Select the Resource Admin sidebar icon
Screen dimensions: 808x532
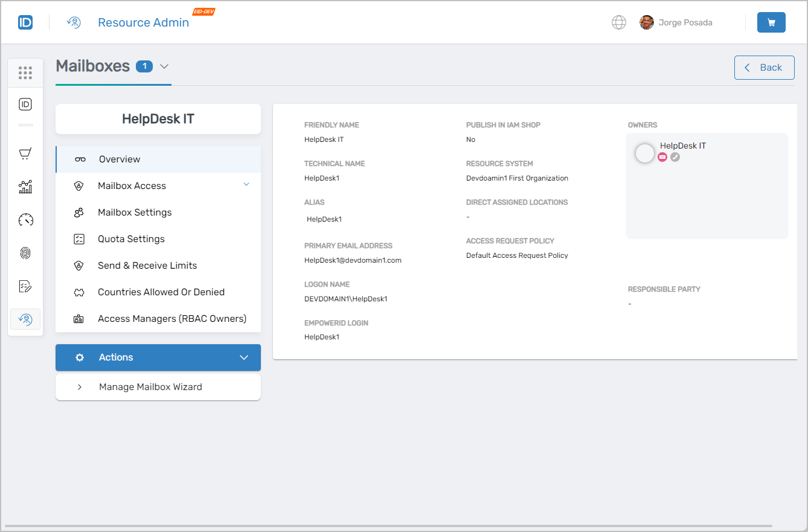[25, 319]
